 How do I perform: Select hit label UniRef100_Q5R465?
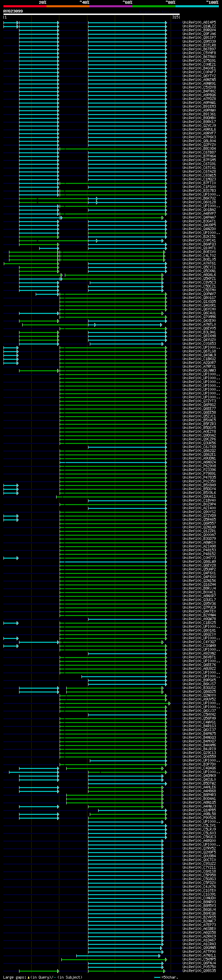coord(199,519)
